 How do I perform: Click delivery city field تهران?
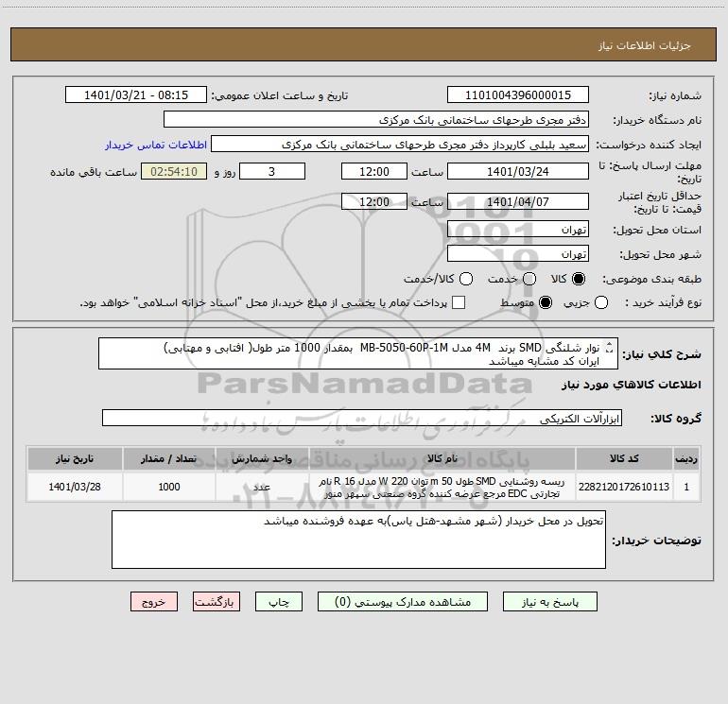click(x=518, y=254)
